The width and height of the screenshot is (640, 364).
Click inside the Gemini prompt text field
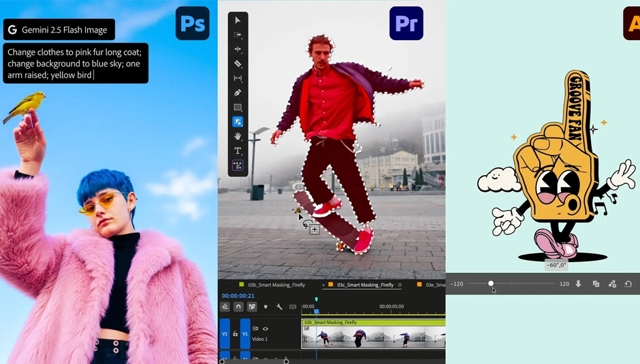click(75, 63)
